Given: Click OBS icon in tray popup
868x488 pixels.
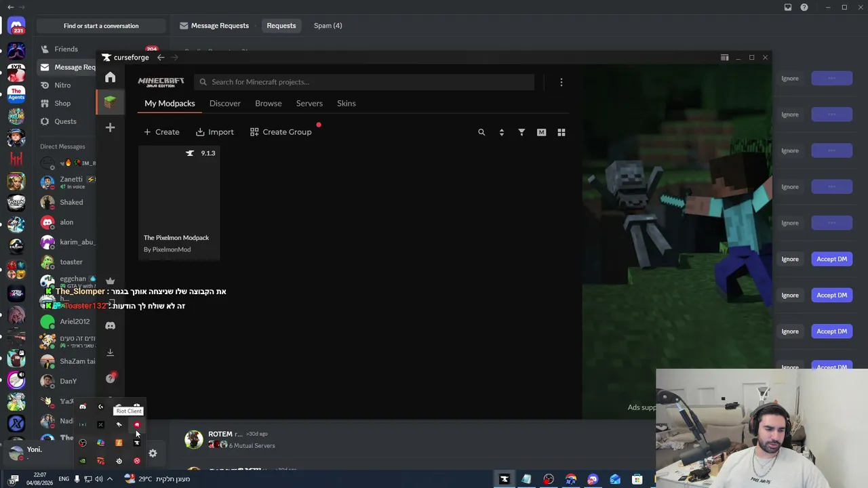Looking at the screenshot, I should tap(83, 443).
